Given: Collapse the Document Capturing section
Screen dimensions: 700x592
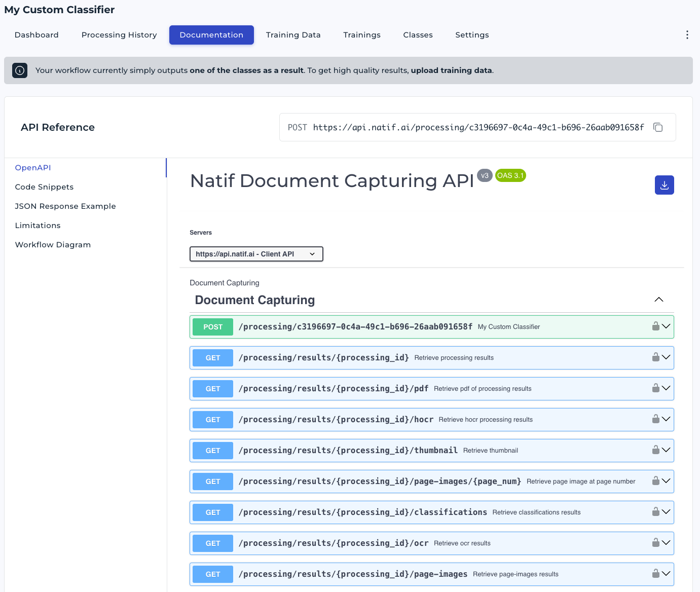Looking at the screenshot, I should coord(659,300).
